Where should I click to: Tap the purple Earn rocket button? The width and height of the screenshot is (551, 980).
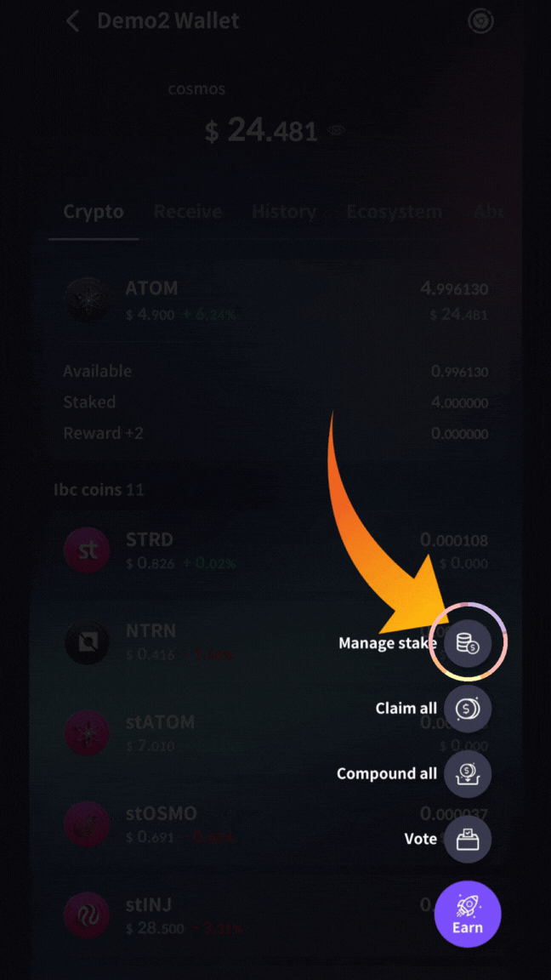(468, 914)
